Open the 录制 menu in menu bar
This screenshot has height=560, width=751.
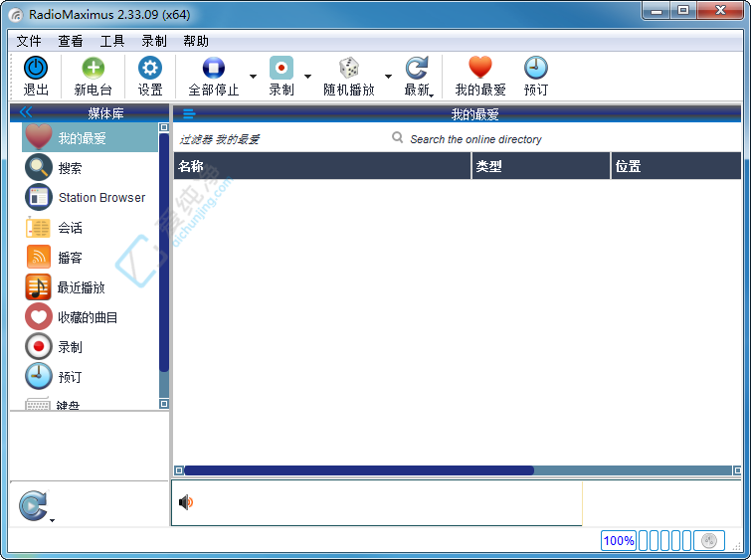(x=154, y=41)
